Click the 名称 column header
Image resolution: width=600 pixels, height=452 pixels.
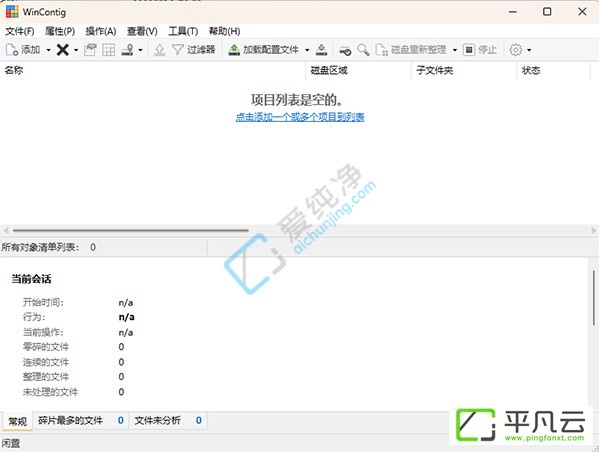pyautogui.click(x=153, y=70)
